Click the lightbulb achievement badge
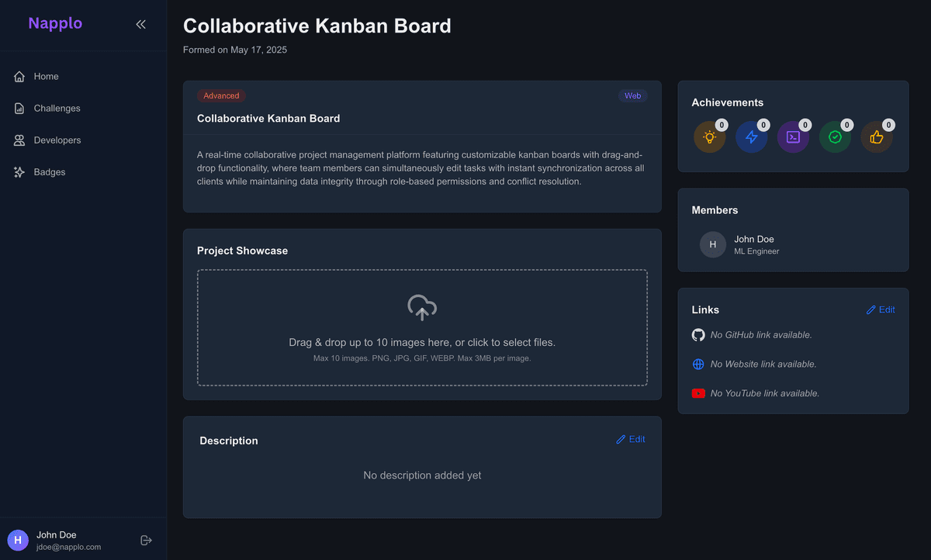The width and height of the screenshot is (931, 560). tap(709, 137)
